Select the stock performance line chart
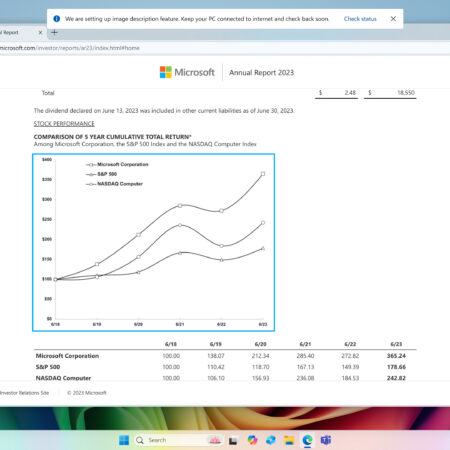 click(x=154, y=242)
